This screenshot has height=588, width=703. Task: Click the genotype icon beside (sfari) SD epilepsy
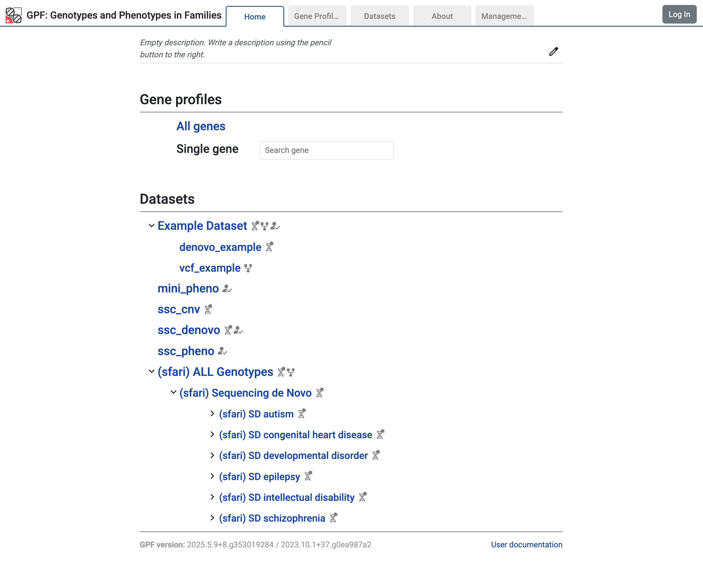point(308,476)
